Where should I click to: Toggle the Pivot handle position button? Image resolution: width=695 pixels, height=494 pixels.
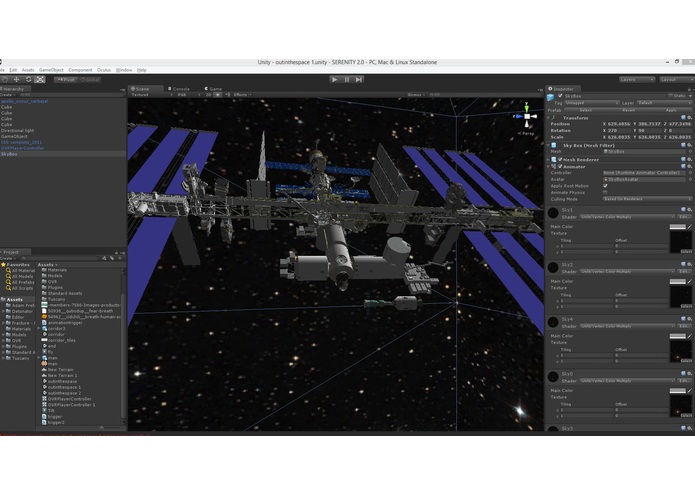tap(66, 80)
